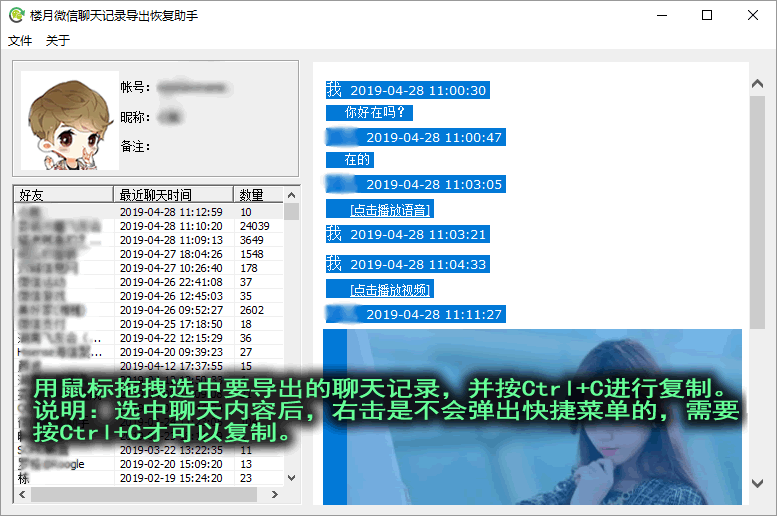Select row dated 2019-04-26 22:41:08

click(149, 282)
